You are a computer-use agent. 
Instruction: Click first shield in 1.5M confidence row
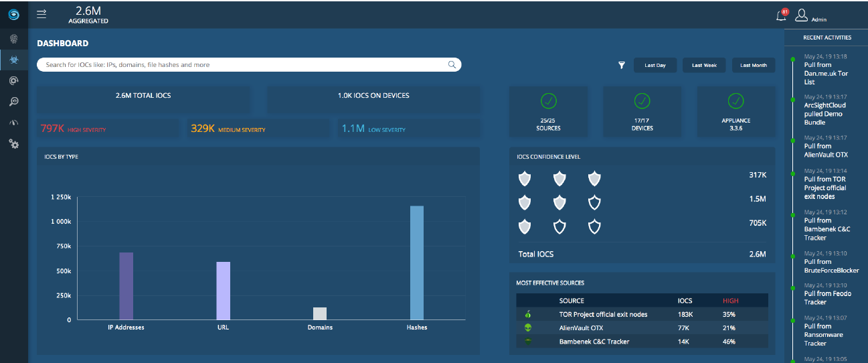point(525,203)
